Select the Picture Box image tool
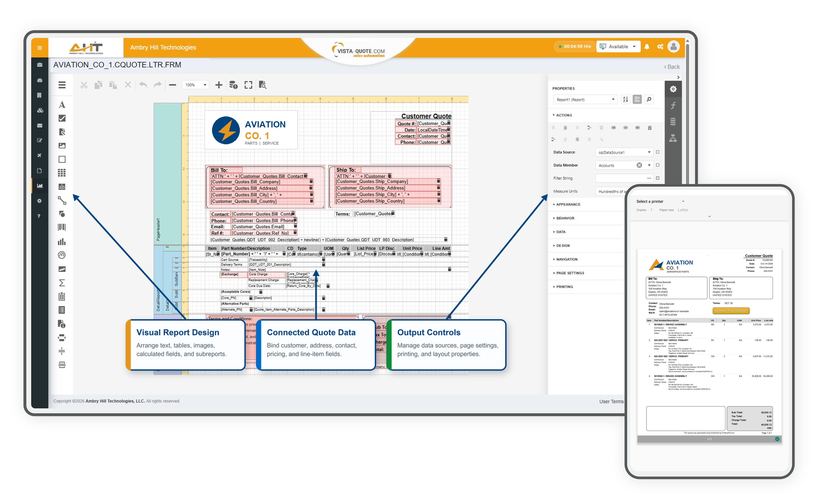This screenshot has height=504, width=821. 62,146
